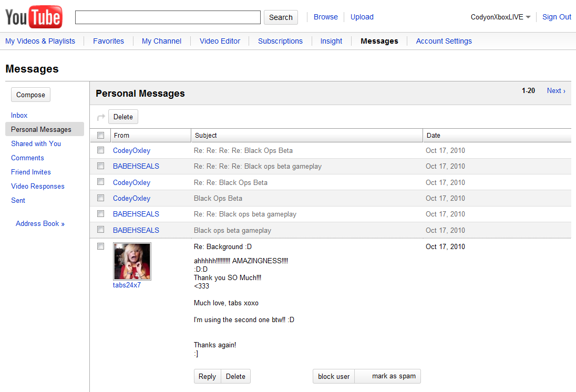Select Inbox in the left sidebar
The width and height of the screenshot is (576, 392).
[x=19, y=115]
